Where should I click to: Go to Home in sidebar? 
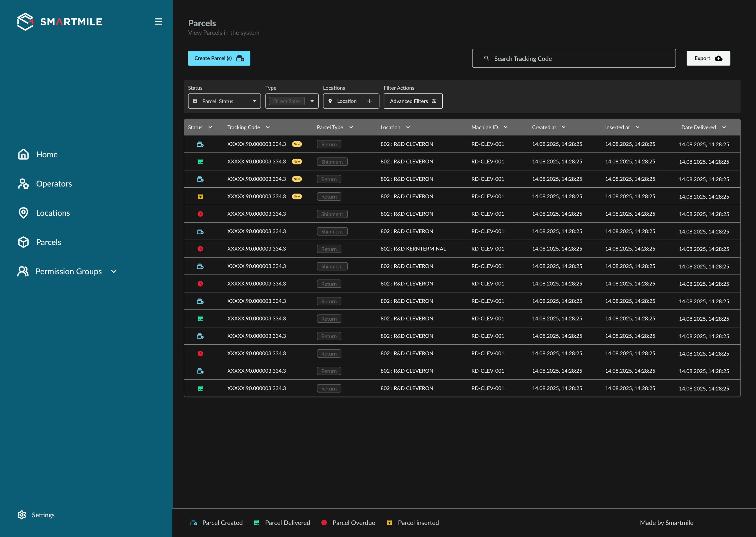pos(47,154)
